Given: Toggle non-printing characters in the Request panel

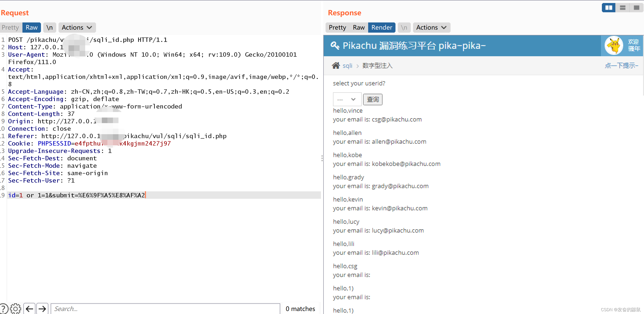Looking at the screenshot, I should (50, 28).
